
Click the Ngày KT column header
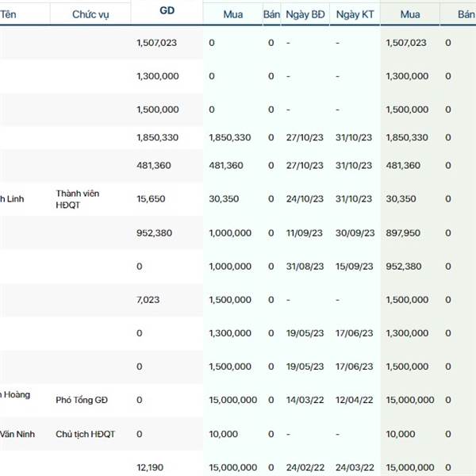coord(355,14)
